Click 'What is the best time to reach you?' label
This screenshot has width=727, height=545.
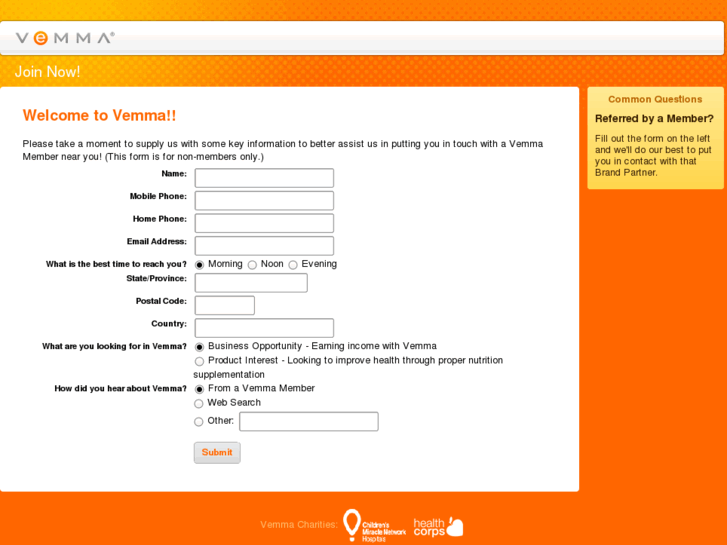[x=116, y=264]
